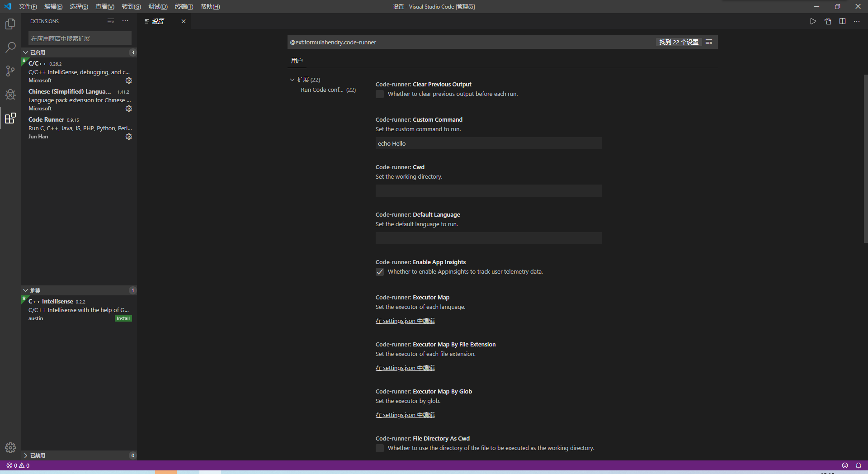Uncheck Enable App Insights checkbox
Image resolution: width=868 pixels, height=474 pixels.
click(x=380, y=272)
